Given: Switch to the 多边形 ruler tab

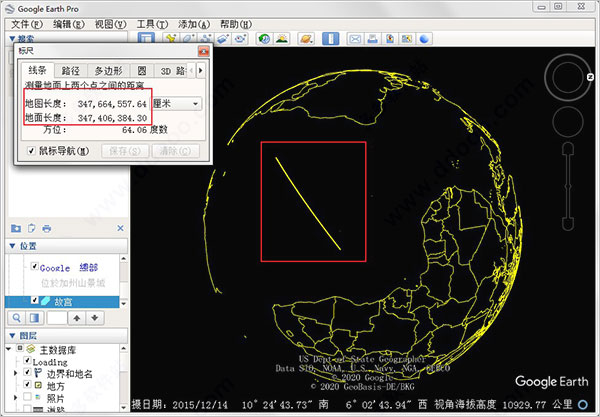Looking at the screenshot, I should 109,71.
